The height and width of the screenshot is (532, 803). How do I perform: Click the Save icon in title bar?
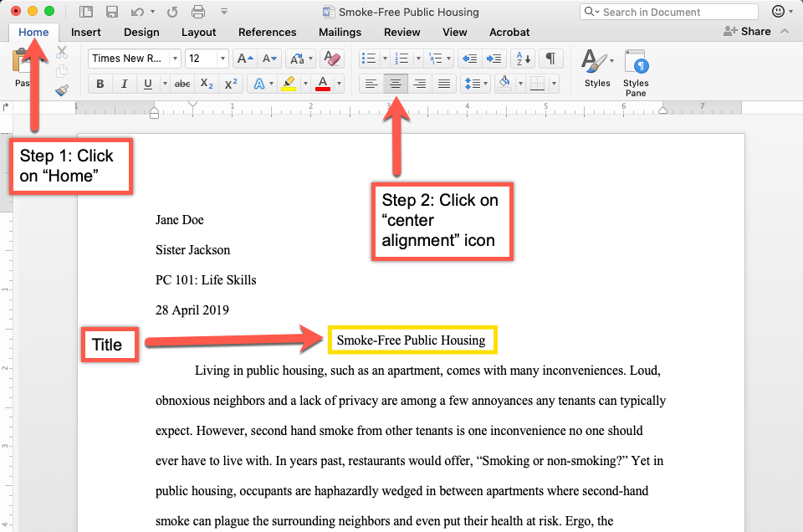coord(111,12)
